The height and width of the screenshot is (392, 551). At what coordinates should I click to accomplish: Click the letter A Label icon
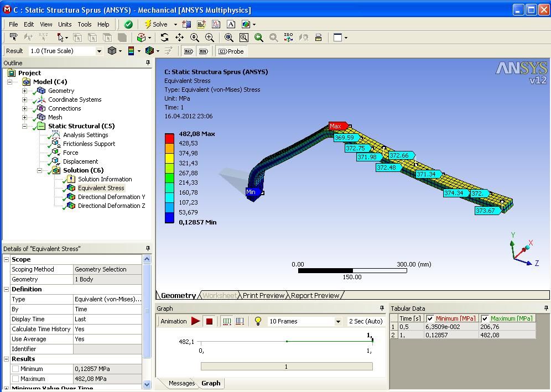[231, 24]
